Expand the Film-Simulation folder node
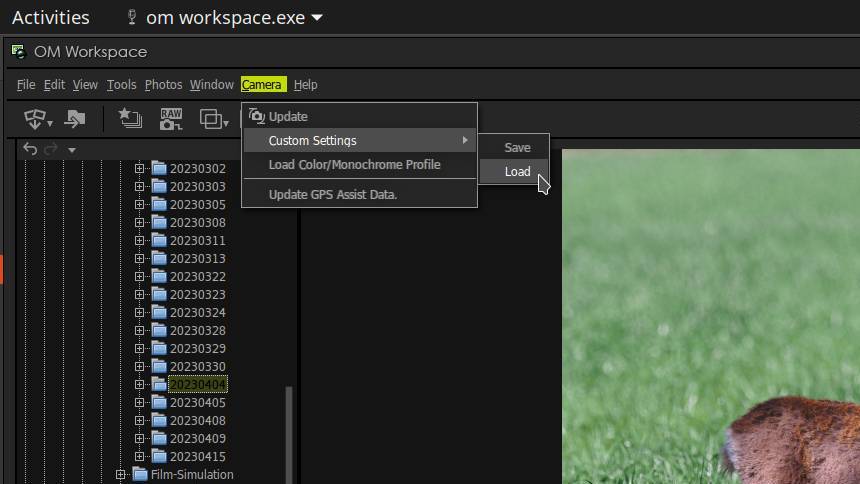This screenshot has height=484, width=860. [x=121, y=474]
